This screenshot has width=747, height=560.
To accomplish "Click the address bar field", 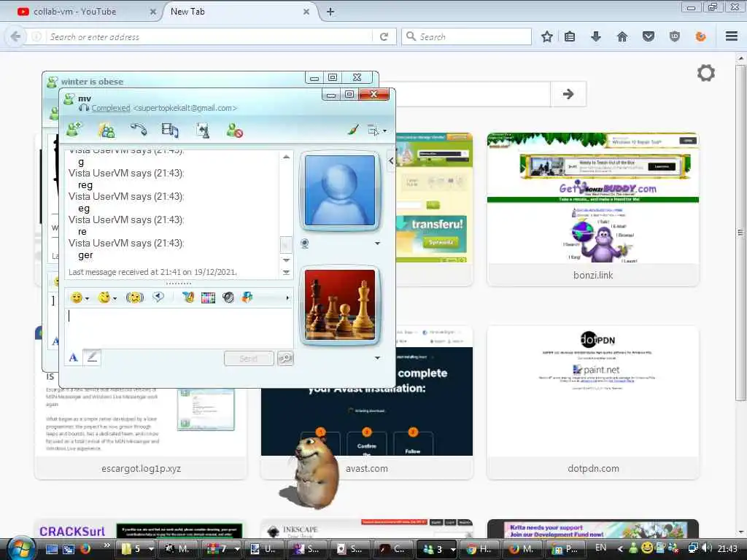I will pyautogui.click(x=209, y=36).
